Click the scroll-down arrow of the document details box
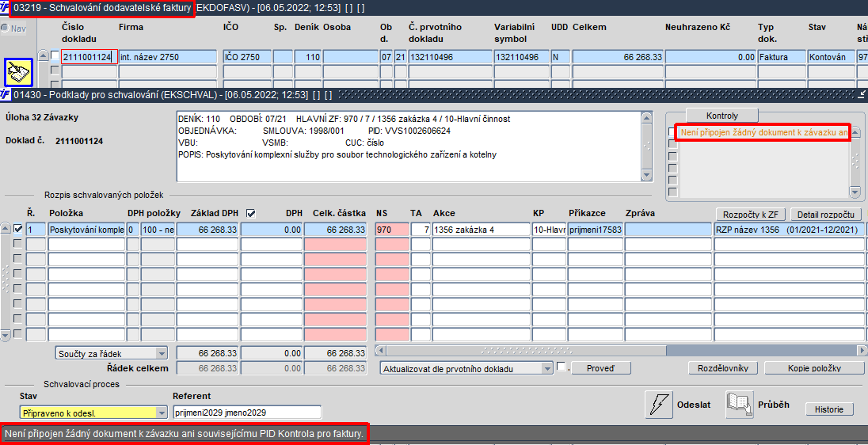Image resolution: width=868 pixels, height=445 pixels. click(646, 175)
